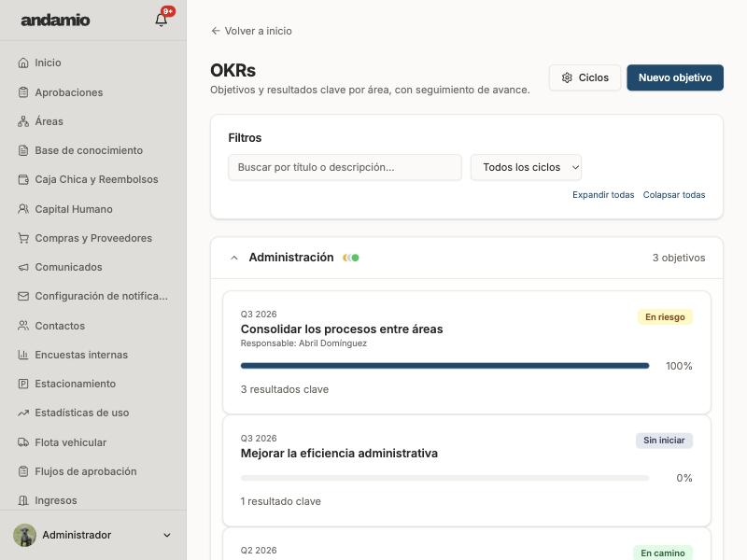747x560 pixels.
Task: Focus the Buscar por título search field
Action: coord(345,167)
